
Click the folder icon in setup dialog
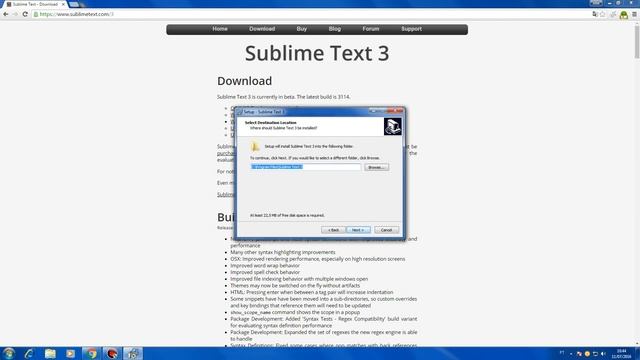pyautogui.click(x=256, y=146)
